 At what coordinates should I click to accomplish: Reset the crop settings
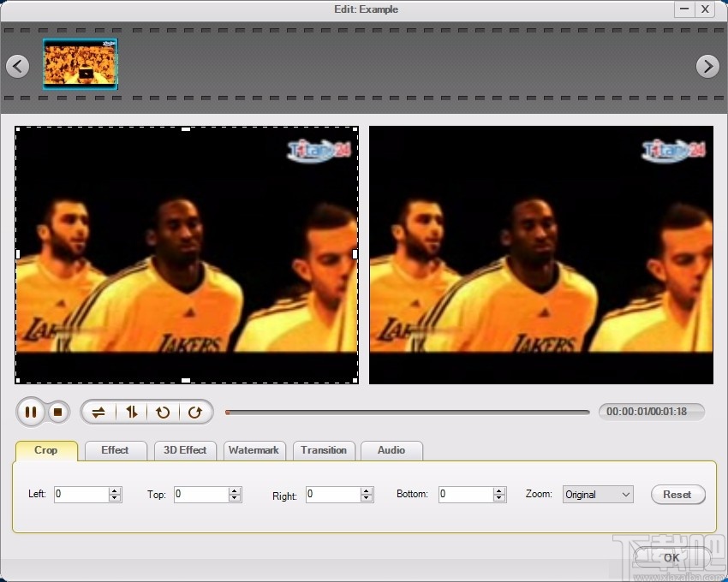click(x=677, y=494)
